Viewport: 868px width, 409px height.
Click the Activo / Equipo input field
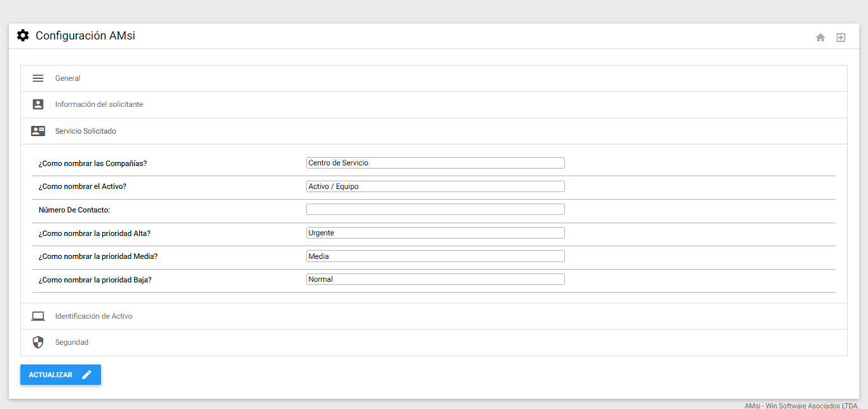(435, 186)
